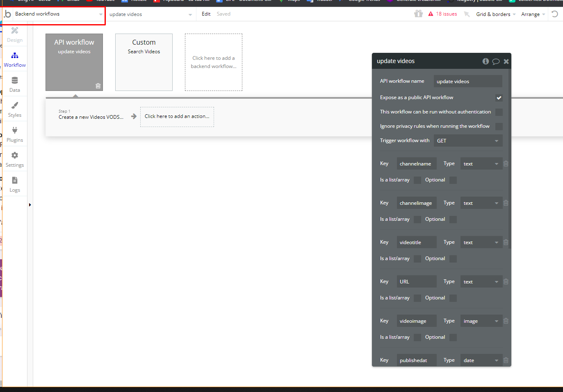
Task: Click the gift icon in the top bar
Action: coord(418,14)
